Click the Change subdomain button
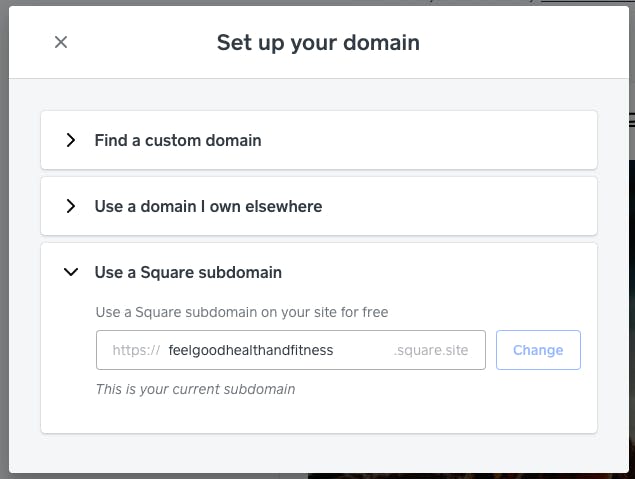The width and height of the screenshot is (635, 479). (x=538, y=350)
